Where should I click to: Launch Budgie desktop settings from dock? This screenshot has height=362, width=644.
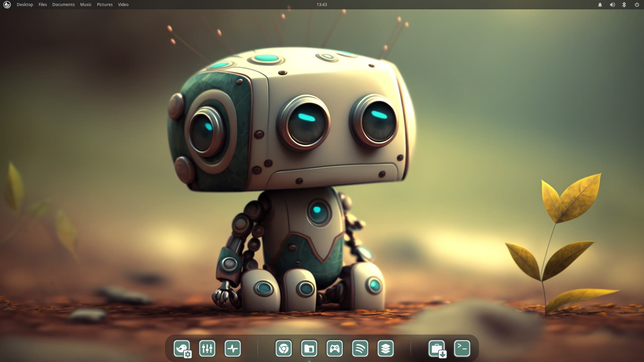[182, 349]
